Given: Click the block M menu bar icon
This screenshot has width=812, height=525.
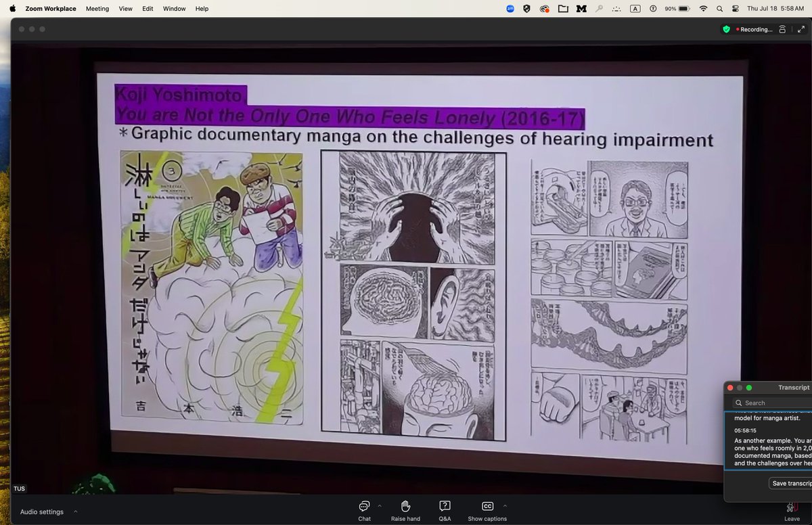Looking at the screenshot, I should coord(581,9).
